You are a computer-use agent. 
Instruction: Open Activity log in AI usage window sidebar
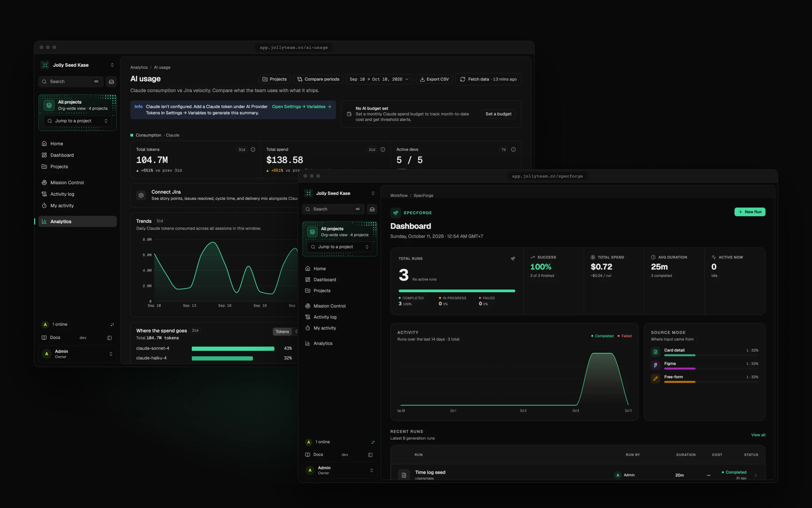(77, 194)
